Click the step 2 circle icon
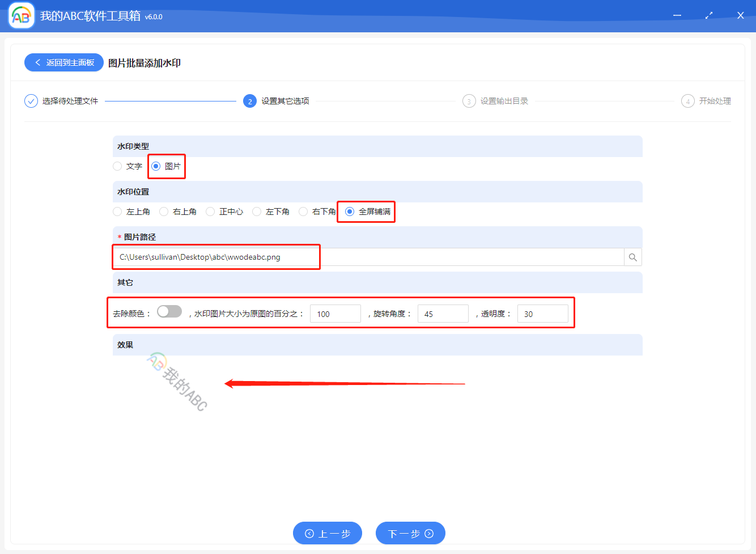Viewport: 756px width, 554px height. [250, 101]
